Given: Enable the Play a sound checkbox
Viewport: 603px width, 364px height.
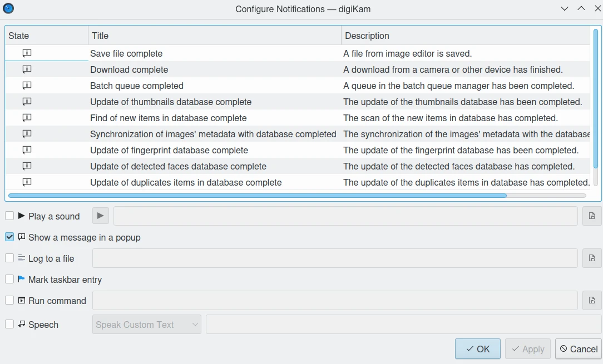Looking at the screenshot, I should tap(9, 216).
